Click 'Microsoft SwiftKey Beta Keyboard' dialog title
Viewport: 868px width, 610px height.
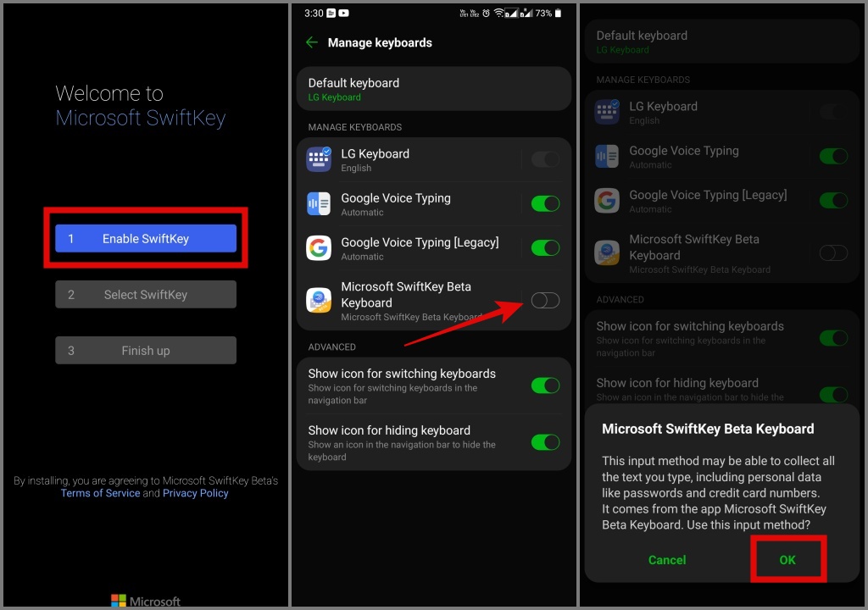[x=708, y=429]
